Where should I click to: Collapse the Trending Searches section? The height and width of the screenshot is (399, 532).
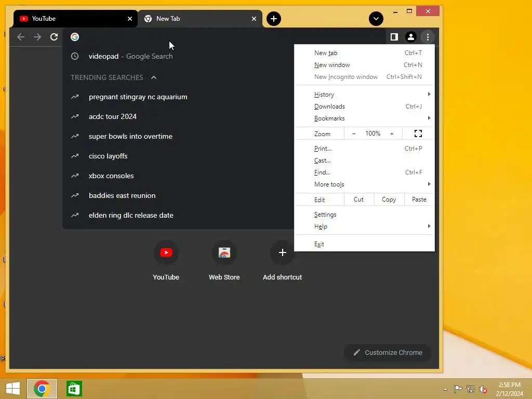(x=154, y=77)
